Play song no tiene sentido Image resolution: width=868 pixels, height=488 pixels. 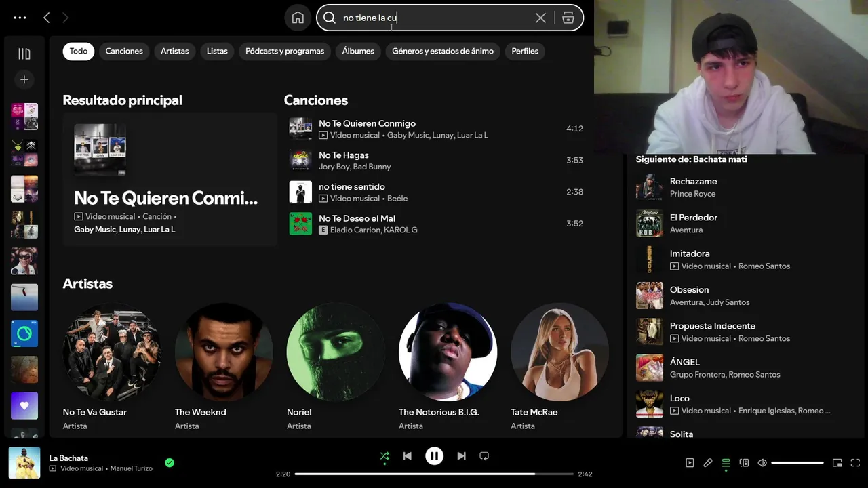[x=436, y=192]
